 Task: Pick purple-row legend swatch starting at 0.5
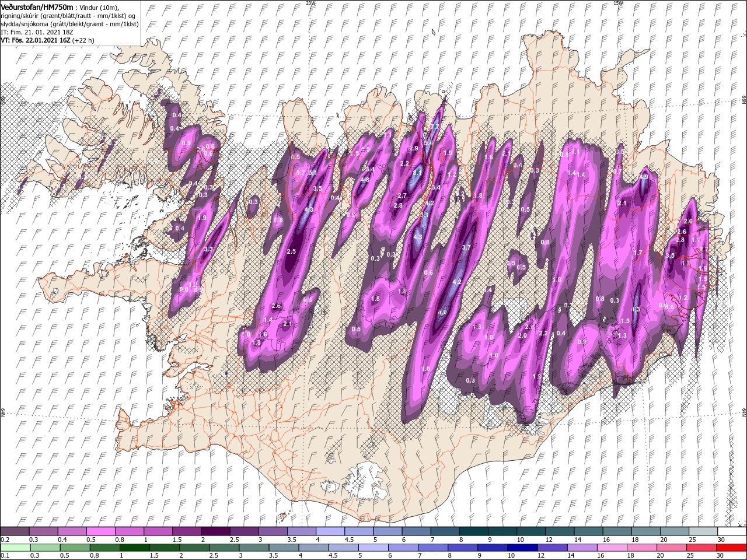[x=100, y=531]
